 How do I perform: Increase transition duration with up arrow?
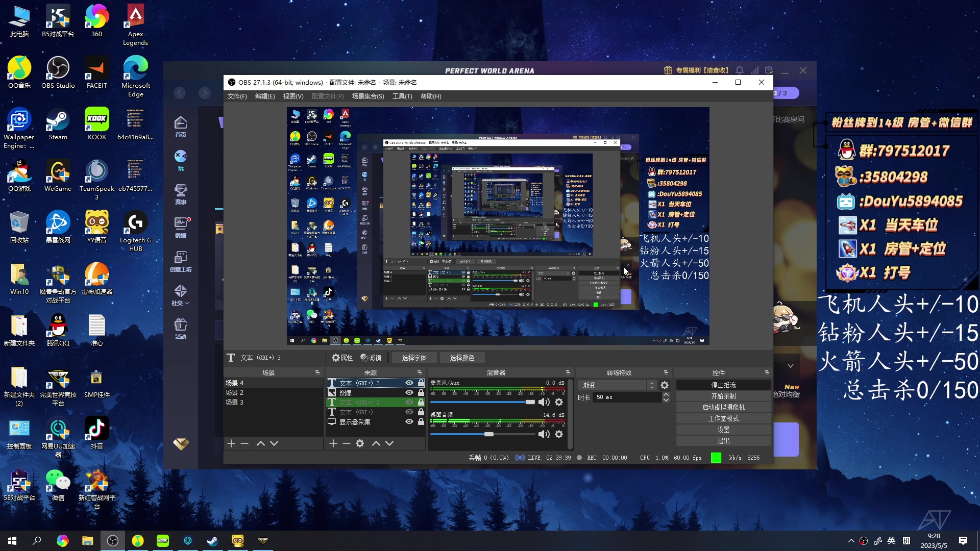666,394
